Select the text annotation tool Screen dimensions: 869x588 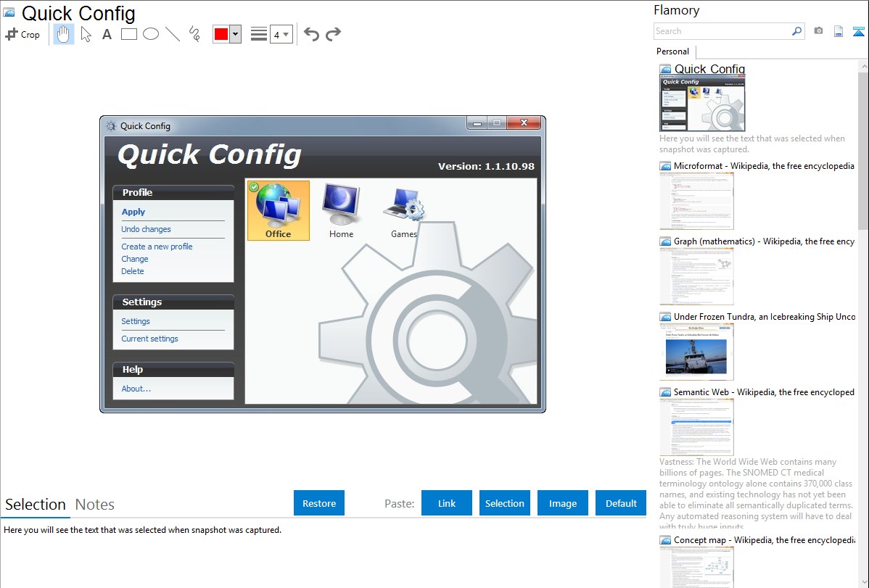point(107,34)
